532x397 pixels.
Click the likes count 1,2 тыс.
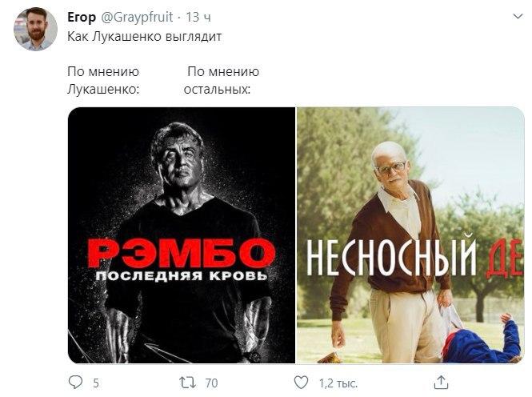(x=338, y=383)
